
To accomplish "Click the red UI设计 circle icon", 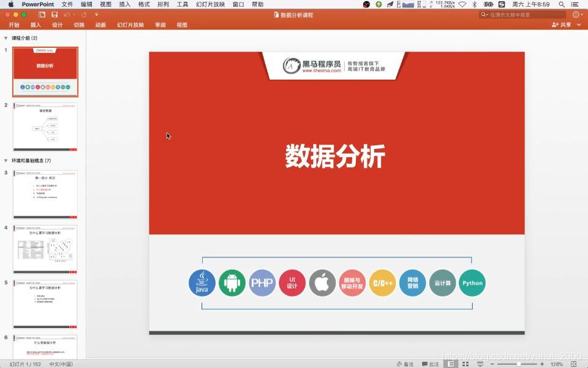I will [292, 283].
